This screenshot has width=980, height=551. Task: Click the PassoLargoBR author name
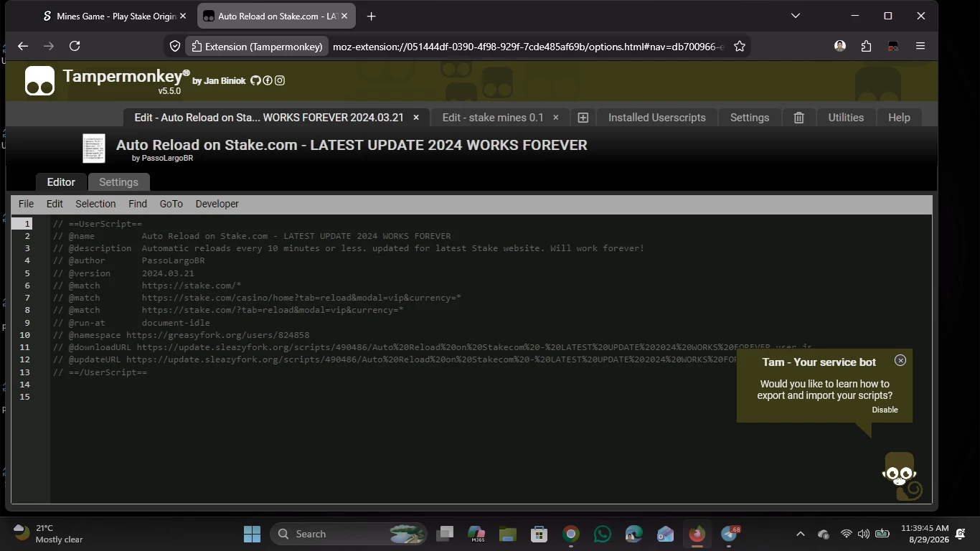(x=167, y=158)
